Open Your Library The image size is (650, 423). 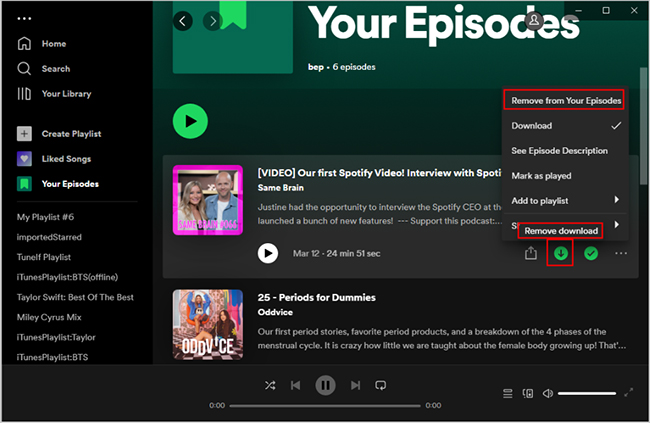click(x=54, y=94)
